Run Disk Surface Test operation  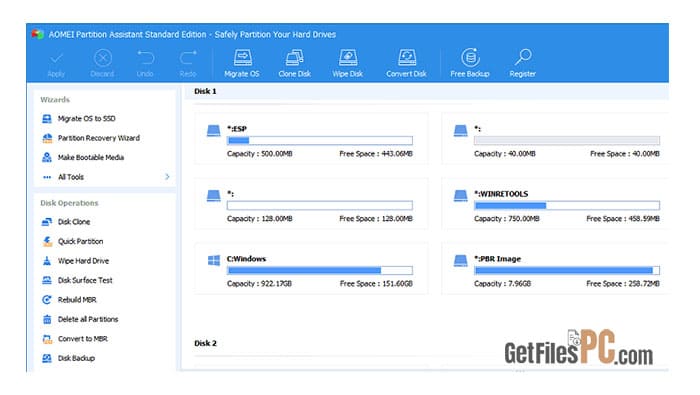click(x=85, y=280)
